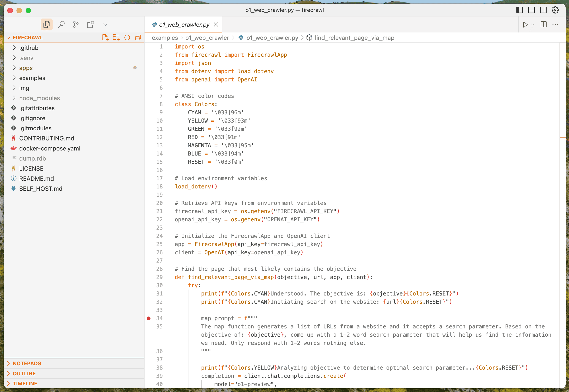Run the Python file with play button
This screenshot has height=392, width=569.
(x=525, y=24)
